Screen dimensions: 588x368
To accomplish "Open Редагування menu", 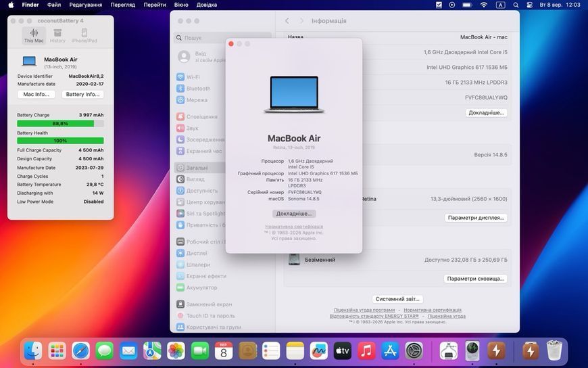I will pos(86,5).
